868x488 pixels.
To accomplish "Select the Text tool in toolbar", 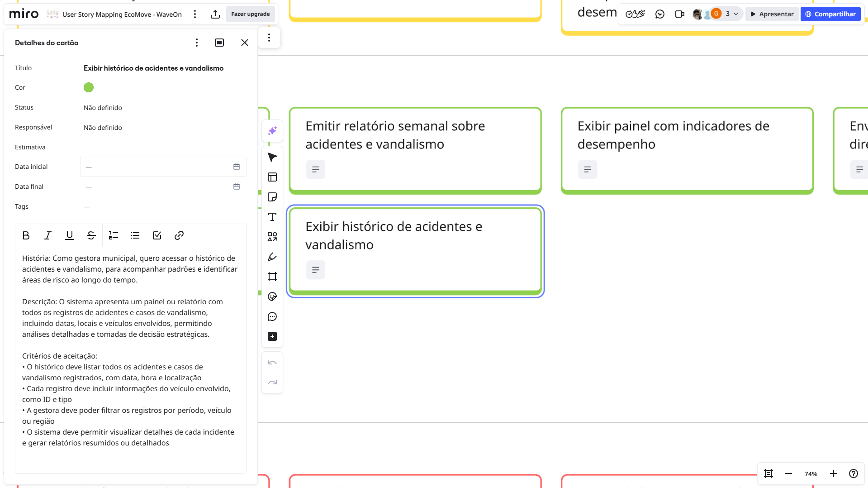I will [x=272, y=217].
